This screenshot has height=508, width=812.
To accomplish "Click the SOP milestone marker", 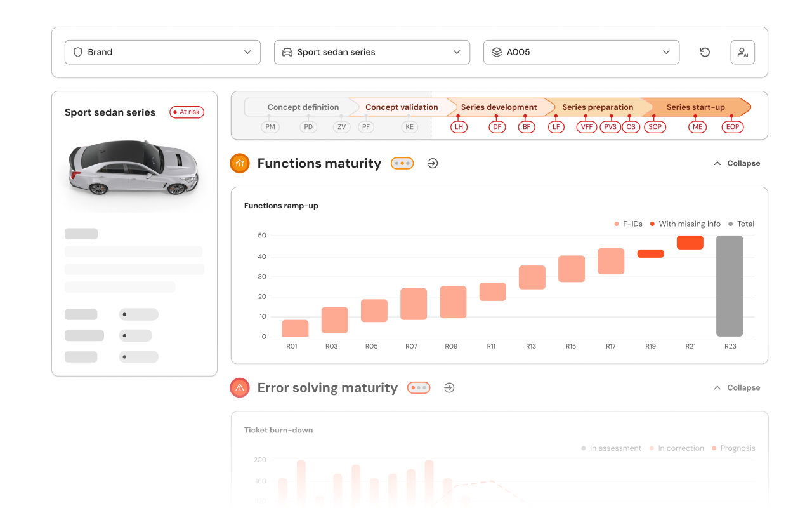I will tap(655, 127).
